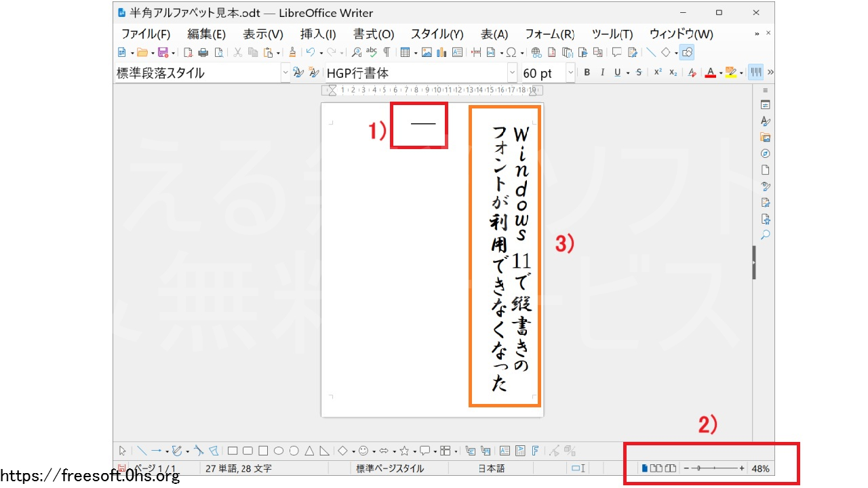Click the Superscript formatting icon
The width and height of the screenshot is (868, 488).
(658, 73)
